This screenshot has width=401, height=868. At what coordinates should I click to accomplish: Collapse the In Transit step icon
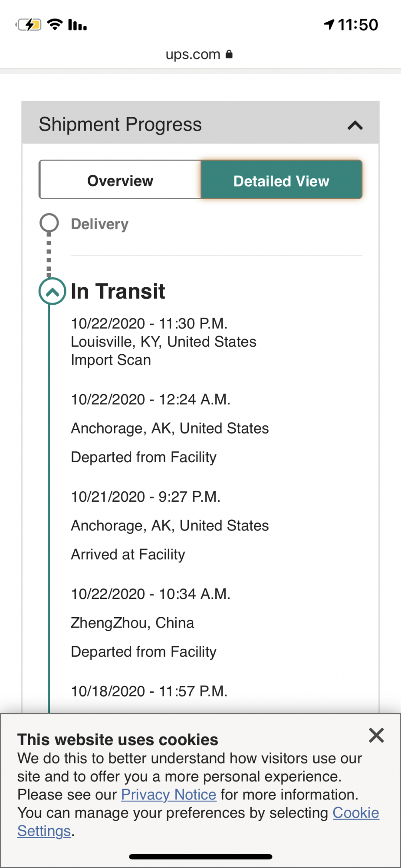[53, 291]
